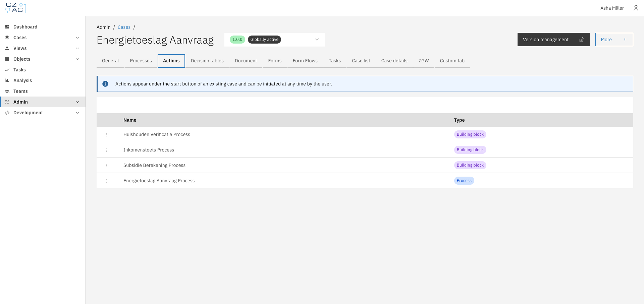The height and width of the screenshot is (304, 644).
Task: Expand the Cases sidebar menu chevron
Action: (77, 38)
